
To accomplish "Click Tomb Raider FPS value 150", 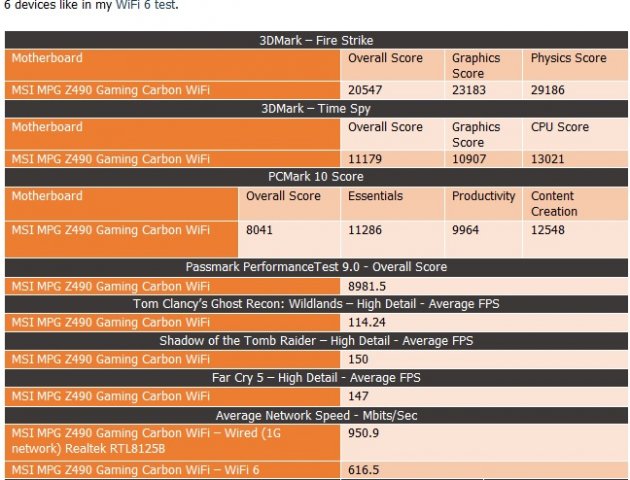I will 358,359.
